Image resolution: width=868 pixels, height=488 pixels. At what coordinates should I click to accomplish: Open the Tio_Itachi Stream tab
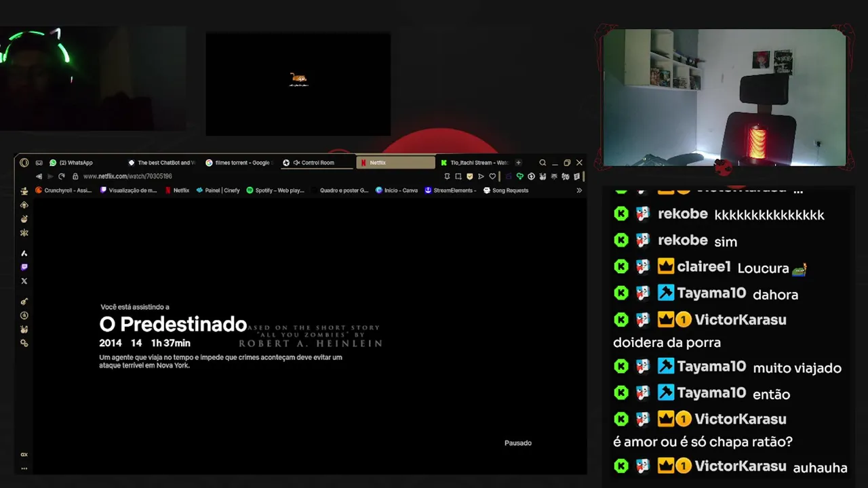click(474, 163)
